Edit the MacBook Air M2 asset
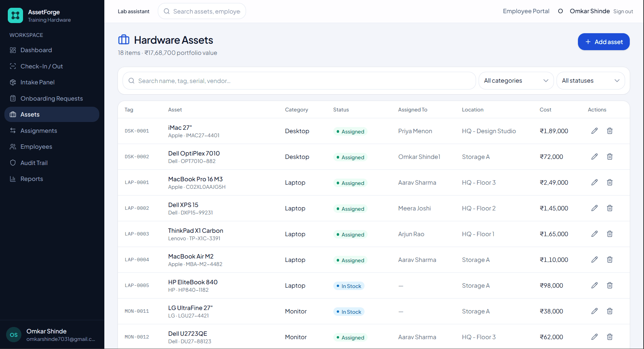The image size is (644, 349). coord(595,260)
